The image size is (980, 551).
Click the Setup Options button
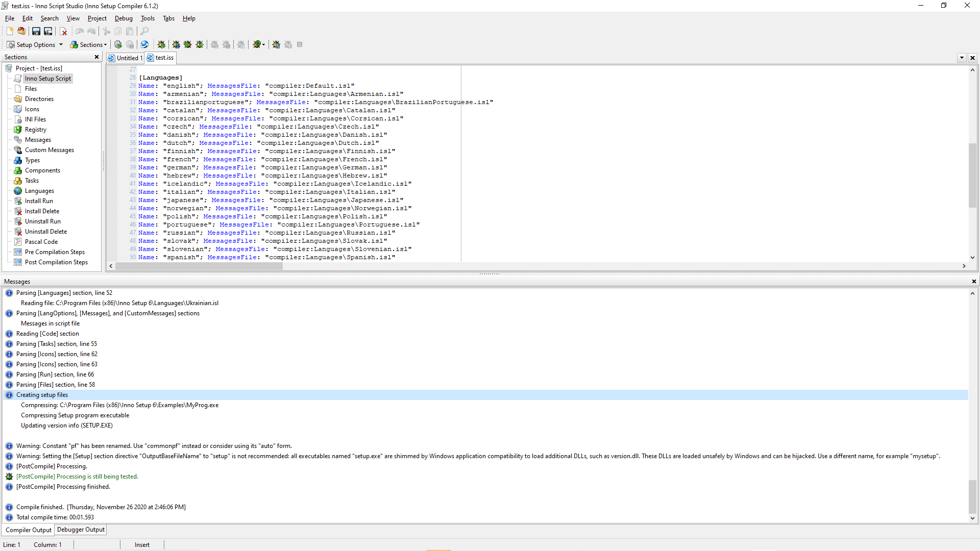click(31, 44)
